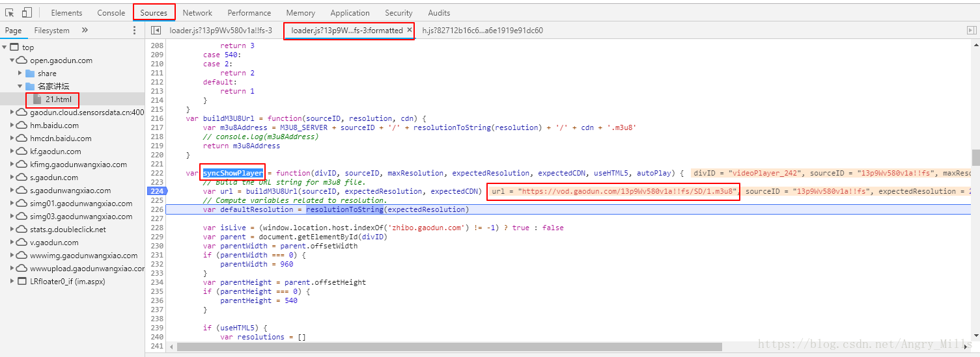980x357 pixels.
Task: Click the cloud icon beside v.gaodun.com
Action: pos(21,243)
